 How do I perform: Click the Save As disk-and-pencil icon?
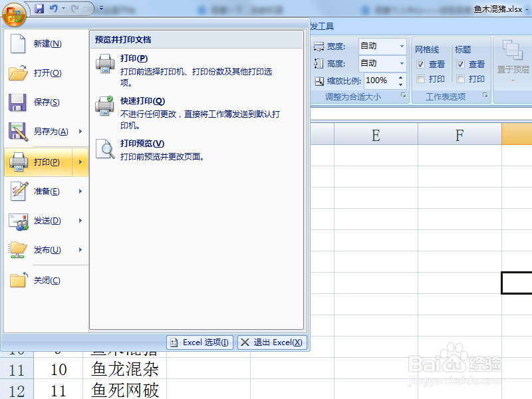coord(18,132)
